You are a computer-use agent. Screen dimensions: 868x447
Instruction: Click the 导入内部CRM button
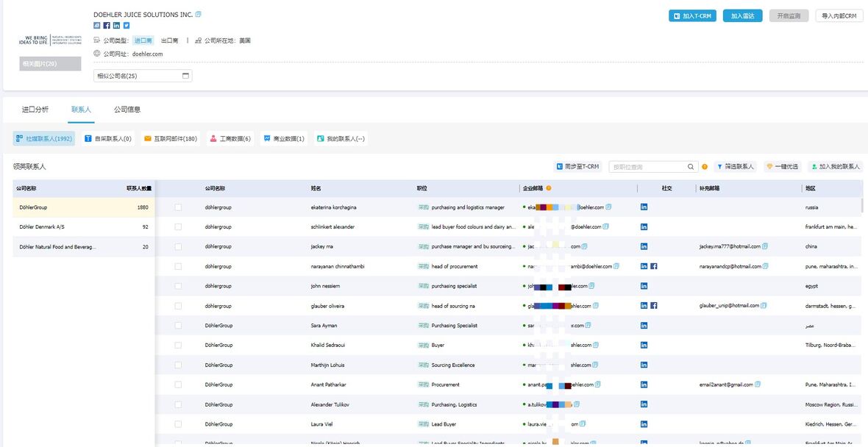pyautogui.click(x=839, y=16)
